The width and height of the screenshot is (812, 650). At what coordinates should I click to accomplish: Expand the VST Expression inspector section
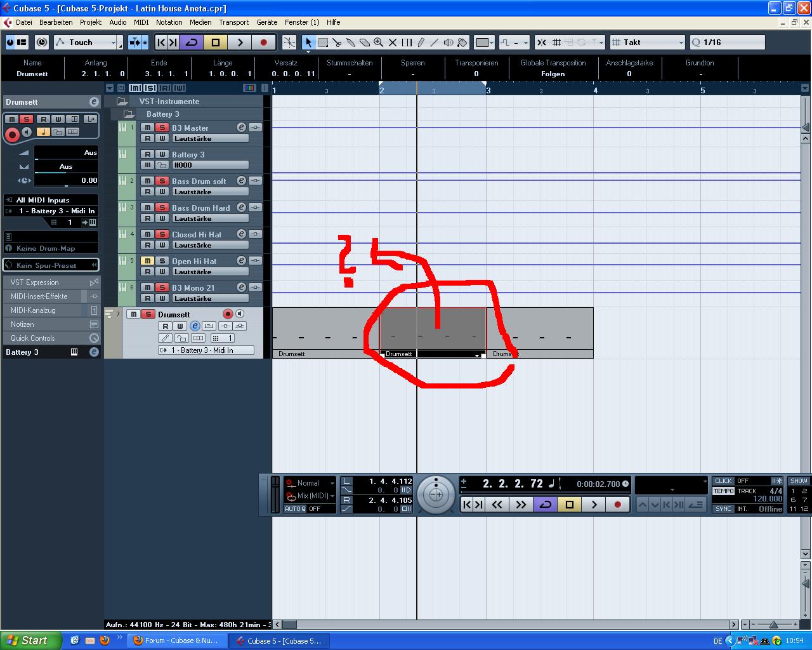[51, 282]
